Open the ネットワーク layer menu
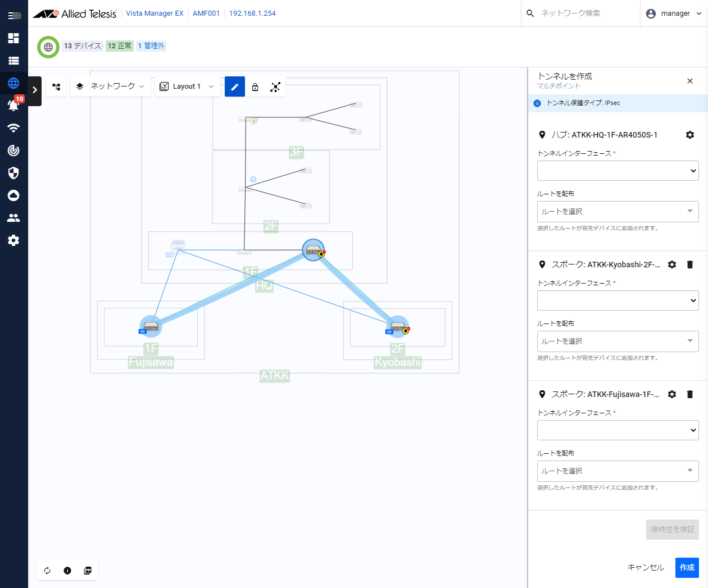 (111, 86)
